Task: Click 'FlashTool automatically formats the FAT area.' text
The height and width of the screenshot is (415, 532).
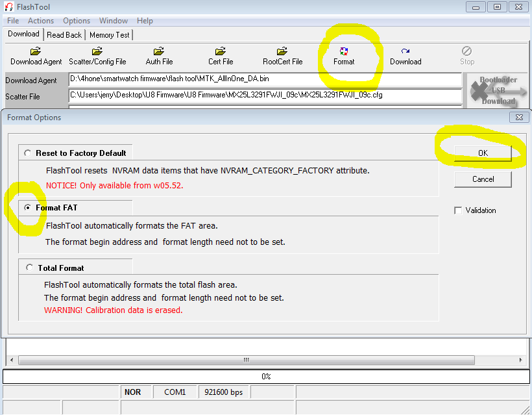Action: pyautogui.click(x=132, y=226)
